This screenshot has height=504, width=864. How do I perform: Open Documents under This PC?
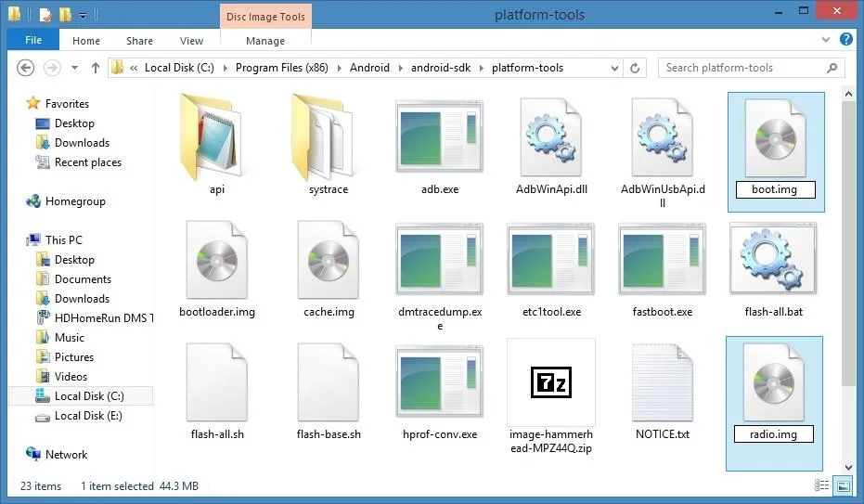click(83, 279)
